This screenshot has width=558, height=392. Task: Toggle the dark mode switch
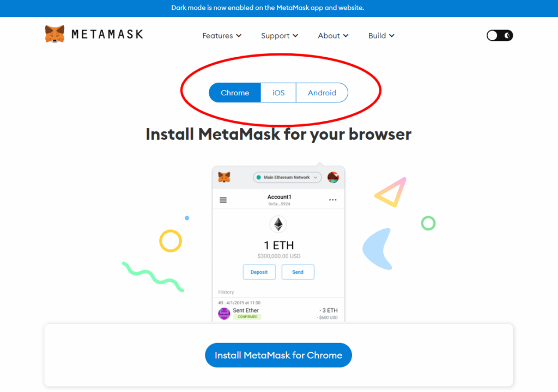(x=500, y=35)
